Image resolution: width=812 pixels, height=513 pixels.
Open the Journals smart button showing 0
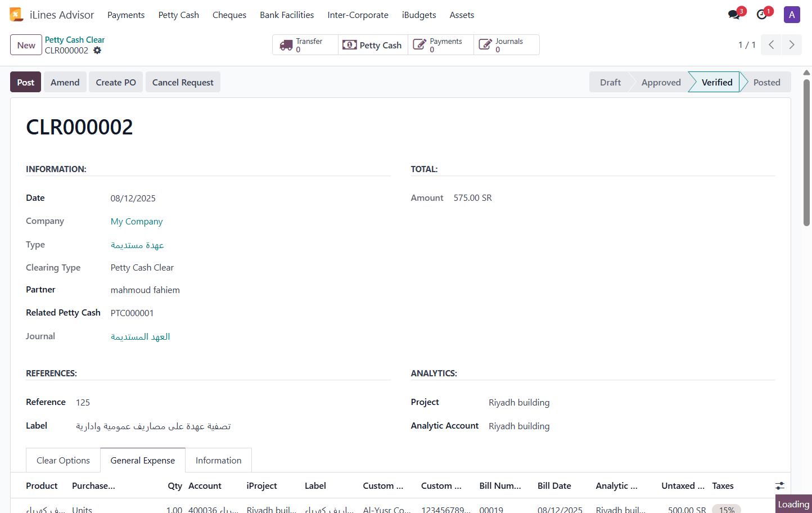[x=506, y=45]
